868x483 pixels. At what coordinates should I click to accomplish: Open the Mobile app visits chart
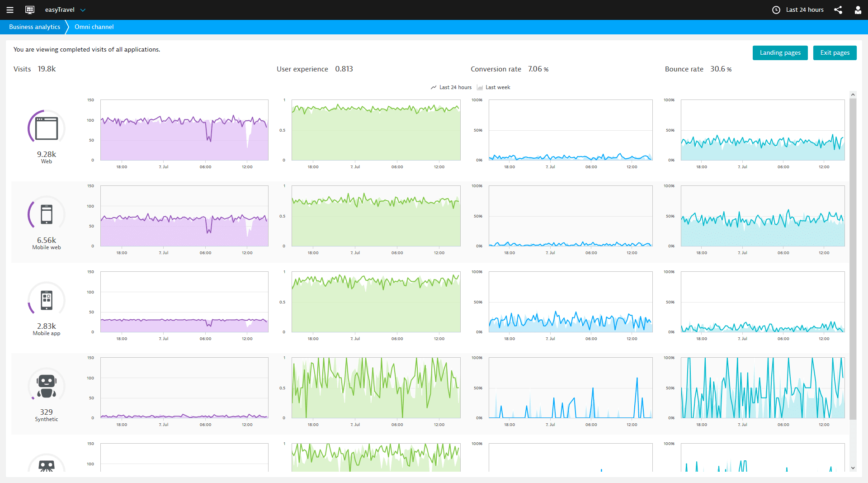(184, 302)
